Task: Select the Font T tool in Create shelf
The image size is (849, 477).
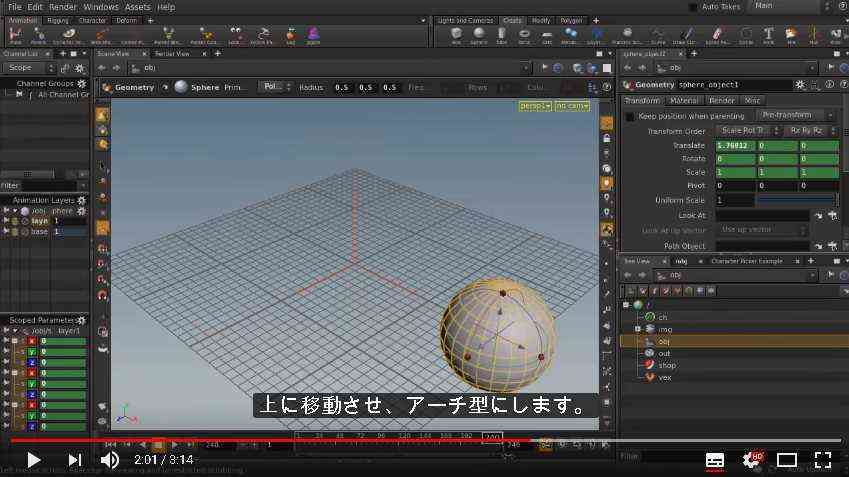Action: pos(768,35)
